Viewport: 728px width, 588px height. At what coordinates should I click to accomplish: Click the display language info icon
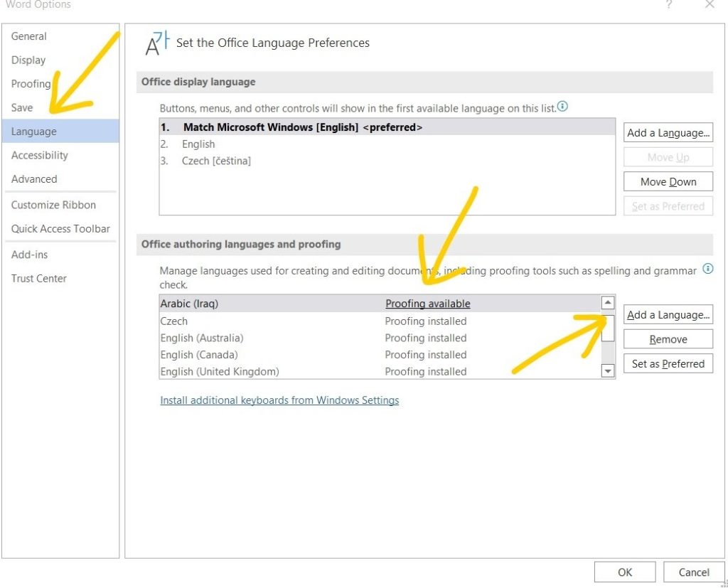[x=562, y=107]
